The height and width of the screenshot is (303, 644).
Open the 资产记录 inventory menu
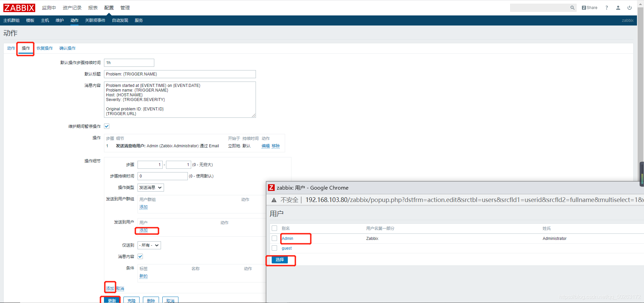click(72, 8)
